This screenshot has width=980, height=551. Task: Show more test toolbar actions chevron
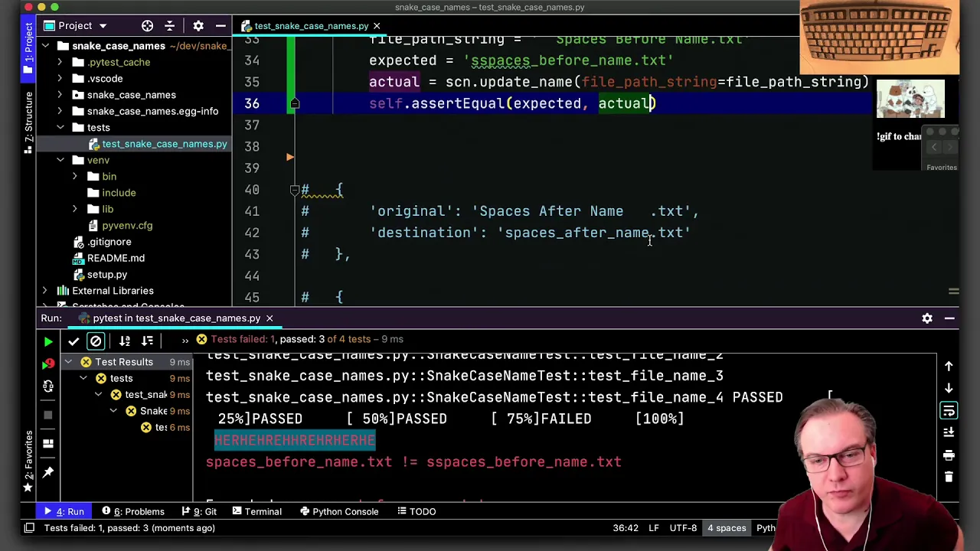(x=185, y=341)
